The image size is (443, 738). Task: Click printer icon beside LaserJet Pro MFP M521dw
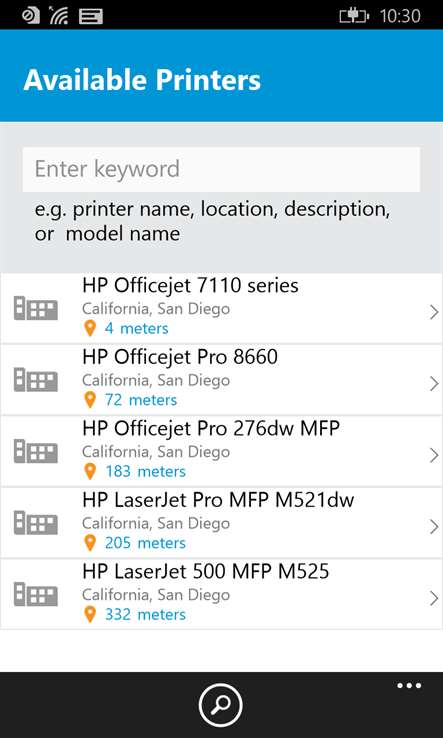click(x=36, y=523)
